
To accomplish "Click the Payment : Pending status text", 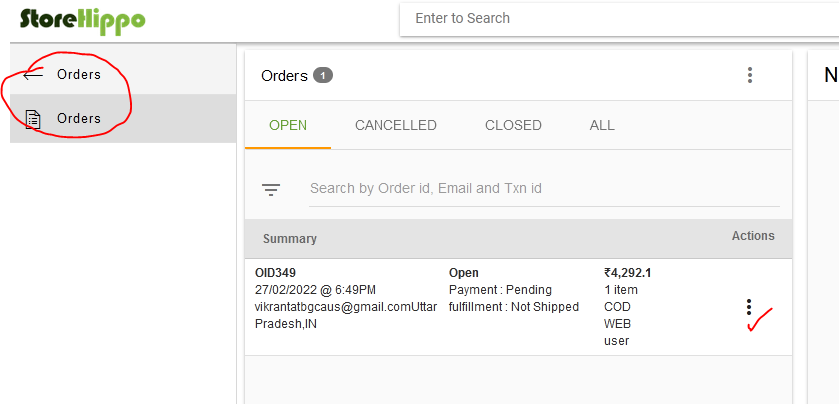I will coord(500,290).
